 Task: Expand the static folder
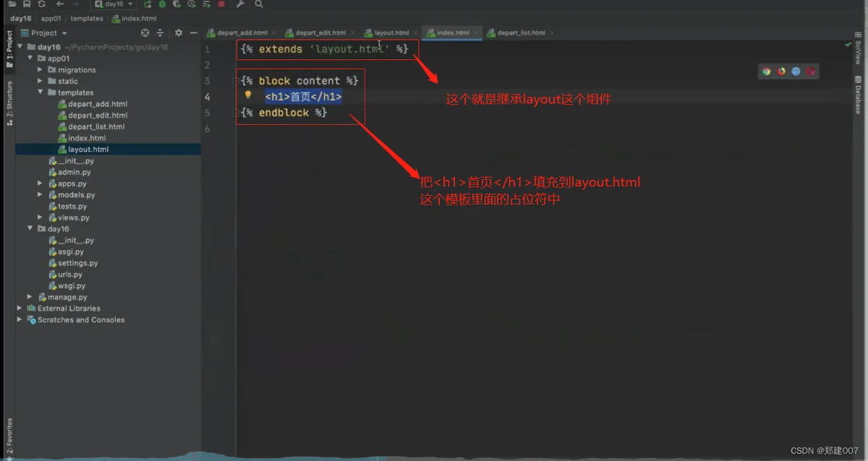(x=41, y=81)
